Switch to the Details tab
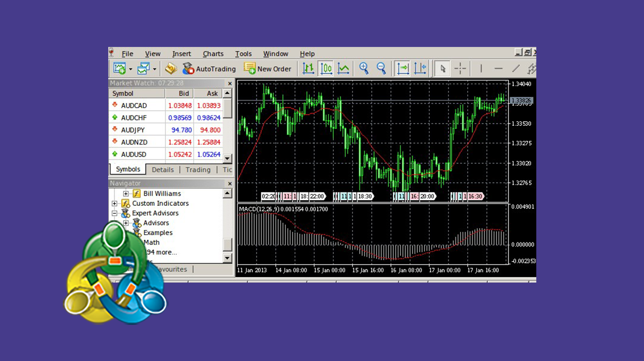The height and width of the screenshot is (361, 644). (x=162, y=170)
